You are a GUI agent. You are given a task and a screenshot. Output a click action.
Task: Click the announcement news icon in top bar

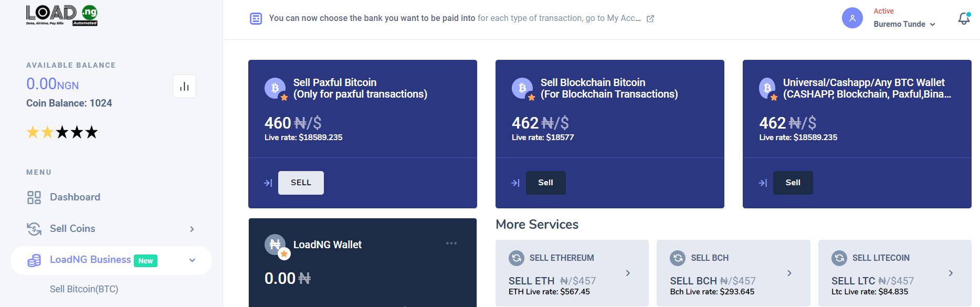point(256,18)
